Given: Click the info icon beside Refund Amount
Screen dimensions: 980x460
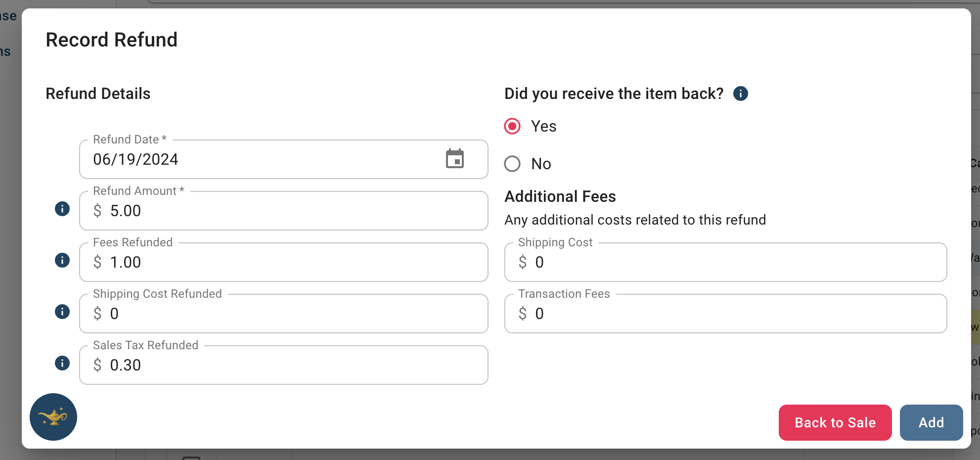Looking at the screenshot, I should pos(62,209).
